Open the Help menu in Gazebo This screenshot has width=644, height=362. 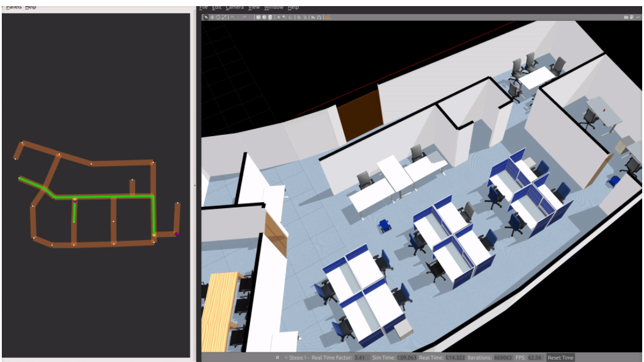(293, 7)
